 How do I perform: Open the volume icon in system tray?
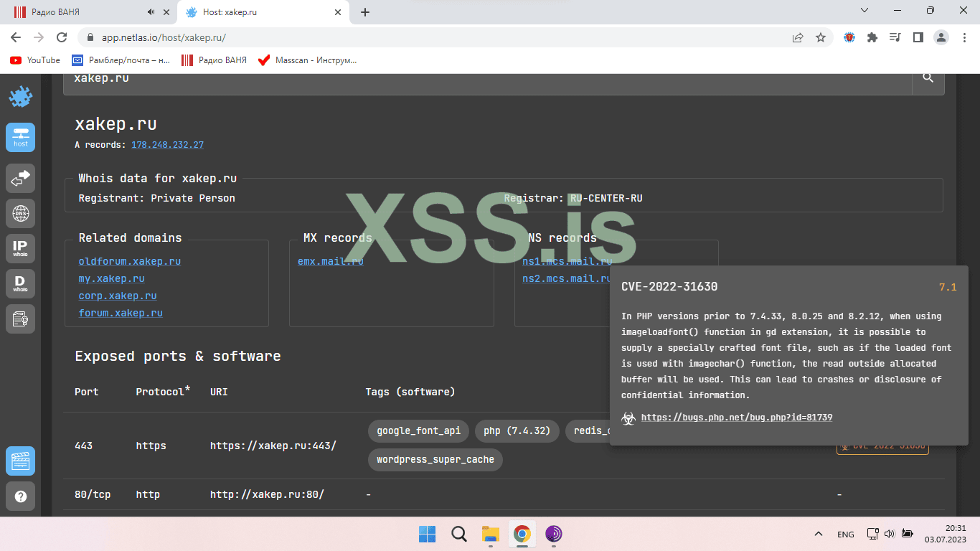(x=890, y=534)
